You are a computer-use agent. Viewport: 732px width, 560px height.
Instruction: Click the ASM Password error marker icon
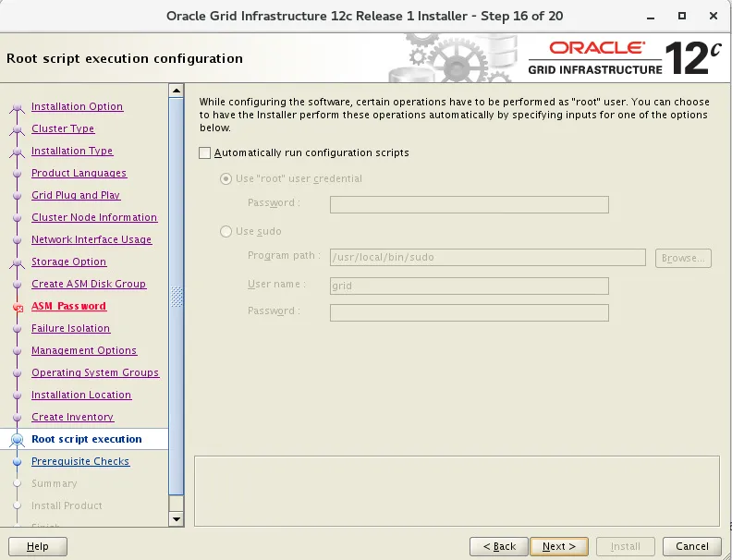coord(18,308)
